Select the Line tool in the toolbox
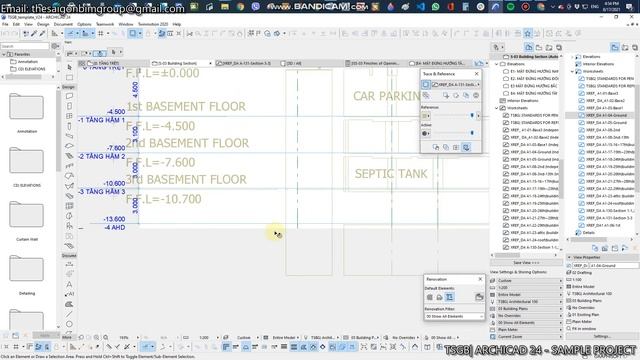This screenshot has width=640, height=360. point(69,314)
